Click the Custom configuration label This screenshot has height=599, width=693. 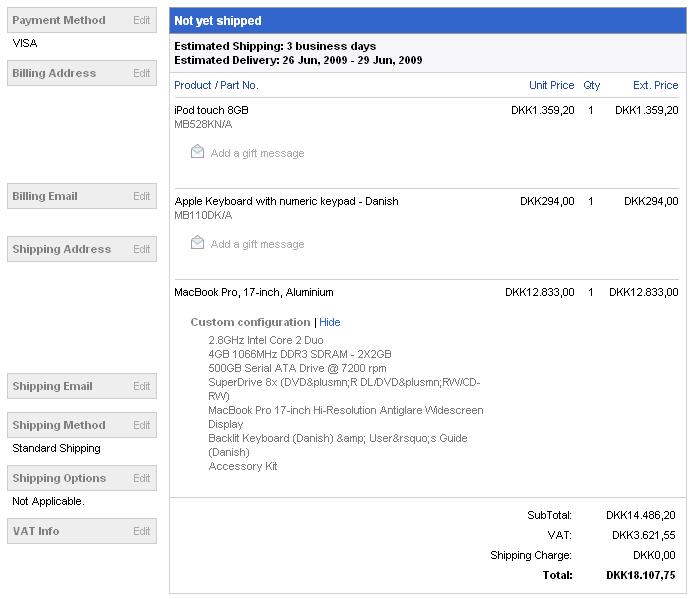[x=250, y=322]
